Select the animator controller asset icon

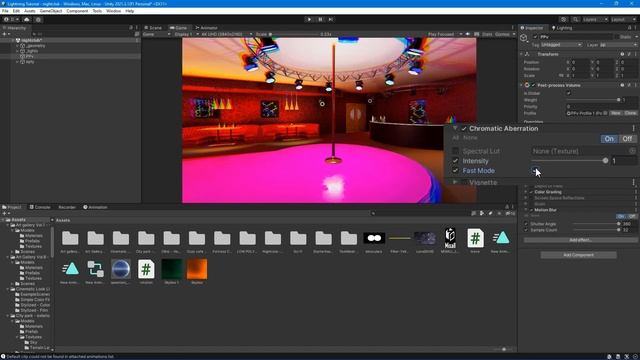96,269
